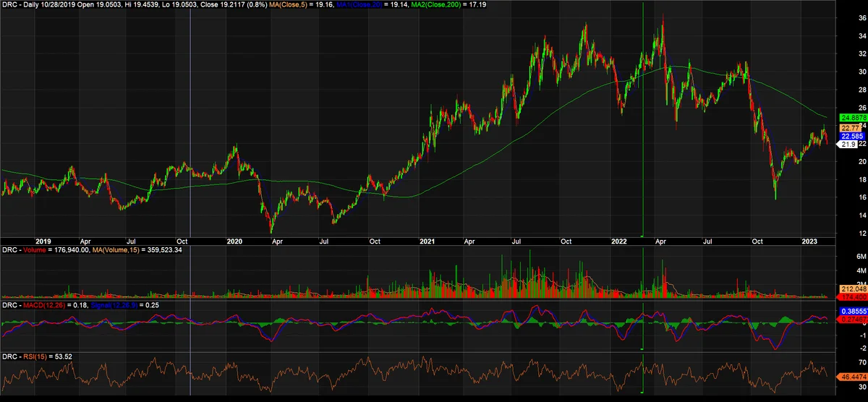Click the 6M volume axis label
Viewport: 868px width, 402px height.
(x=861, y=257)
